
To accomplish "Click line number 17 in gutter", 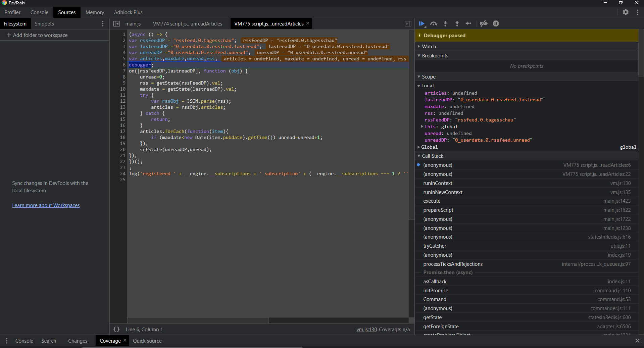I will [x=122, y=131].
